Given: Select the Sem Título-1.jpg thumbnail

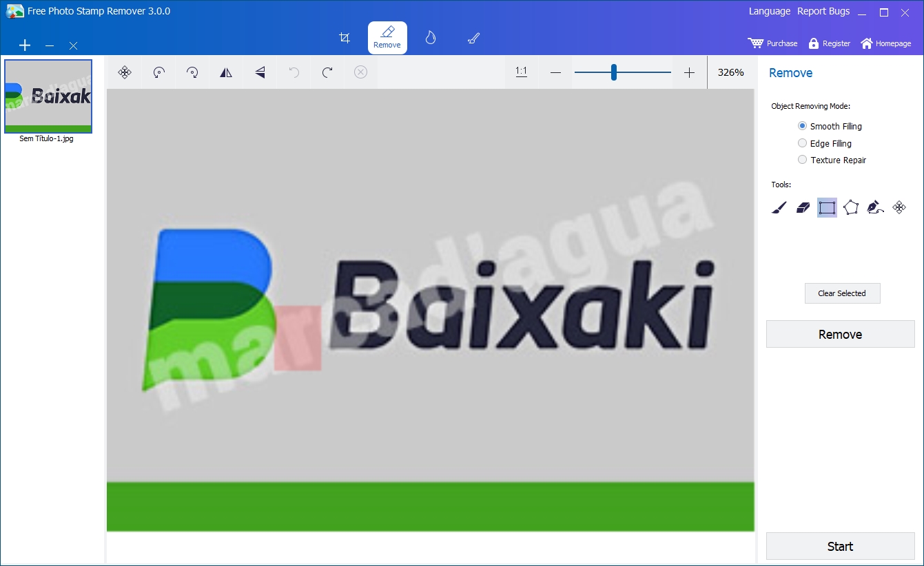Looking at the screenshot, I should pyautogui.click(x=48, y=96).
